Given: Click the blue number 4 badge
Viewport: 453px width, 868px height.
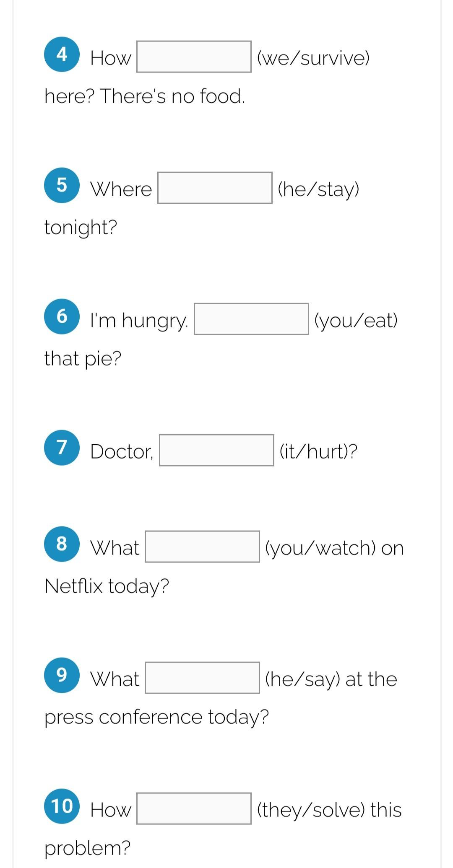Looking at the screenshot, I should pyautogui.click(x=62, y=54).
